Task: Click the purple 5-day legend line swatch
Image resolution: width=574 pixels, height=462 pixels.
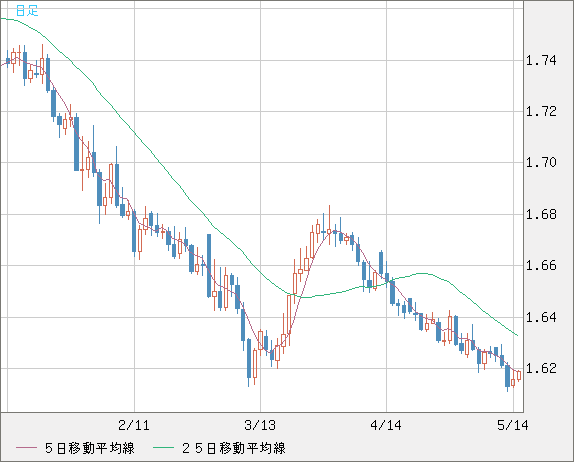Action: pyautogui.click(x=26, y=448)
